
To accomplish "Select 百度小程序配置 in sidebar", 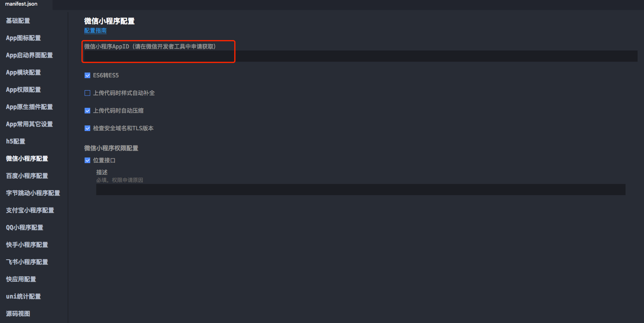I will (x=27, y=176).
